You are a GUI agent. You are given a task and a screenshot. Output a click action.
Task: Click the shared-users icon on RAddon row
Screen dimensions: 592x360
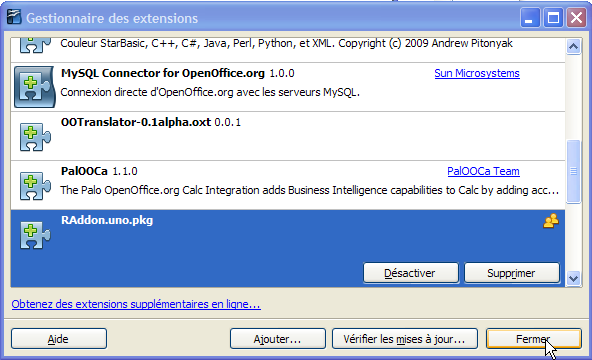pos(551,221)
